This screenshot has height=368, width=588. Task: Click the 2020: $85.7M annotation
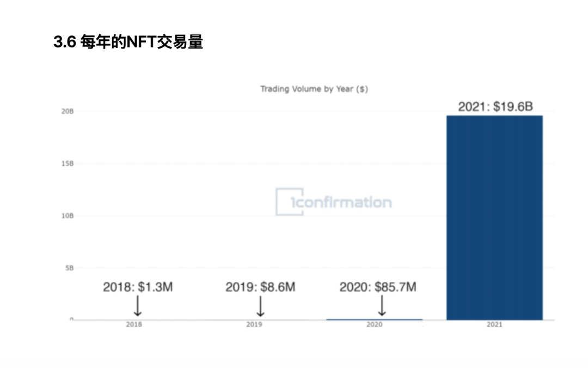[378, 287]
